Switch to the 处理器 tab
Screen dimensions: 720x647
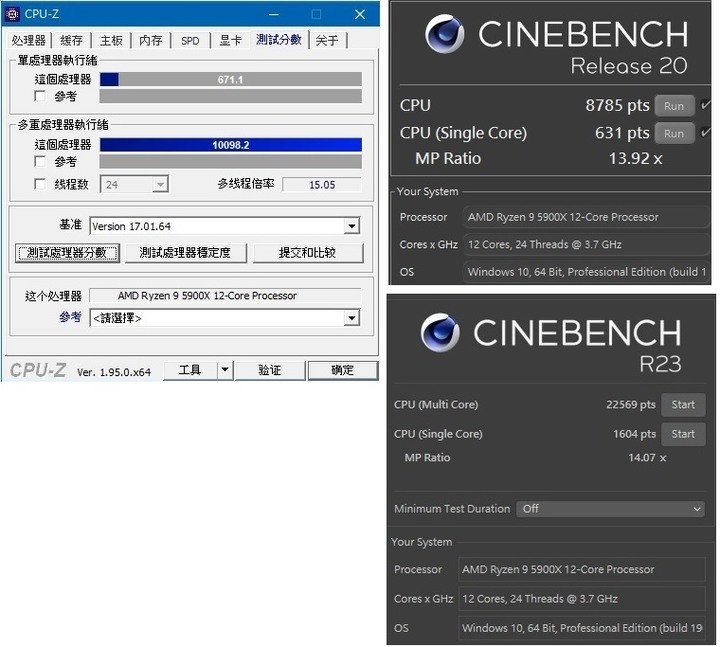28,40
